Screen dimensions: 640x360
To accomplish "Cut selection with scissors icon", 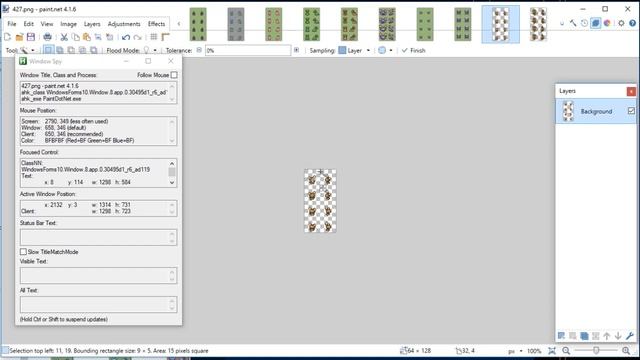I will click(x=64, y=37).
